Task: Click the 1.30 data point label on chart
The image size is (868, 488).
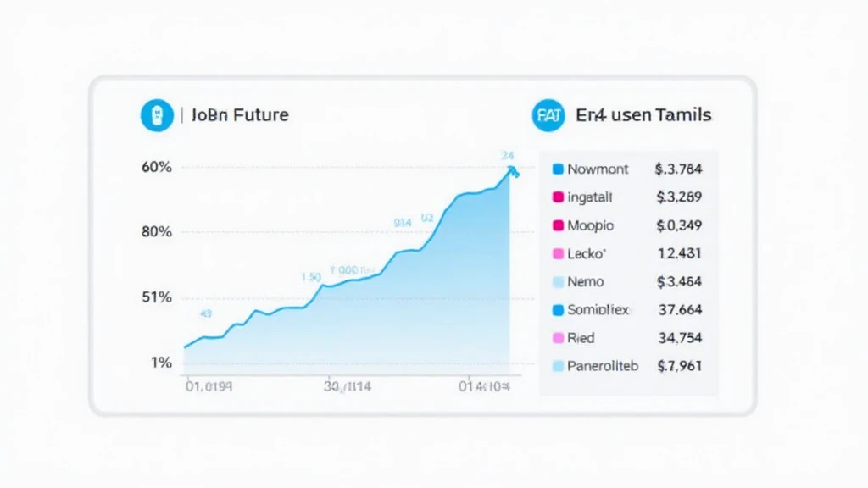Action: (x=310, y=276)
